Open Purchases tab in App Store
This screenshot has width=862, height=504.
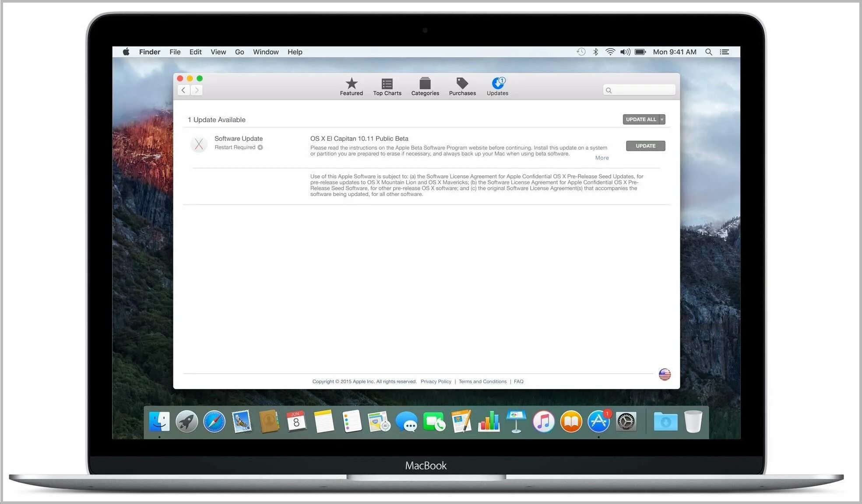[x=463, y=86]
